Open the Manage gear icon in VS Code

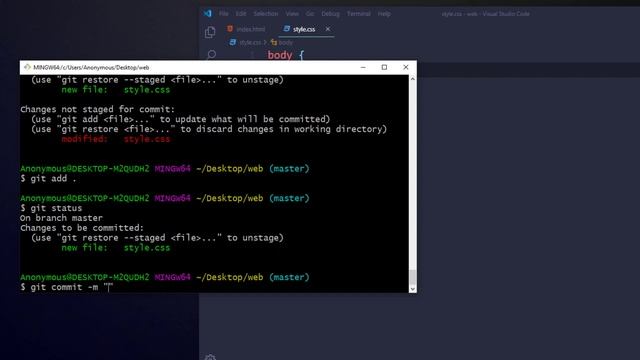click(x=210, y=357)
